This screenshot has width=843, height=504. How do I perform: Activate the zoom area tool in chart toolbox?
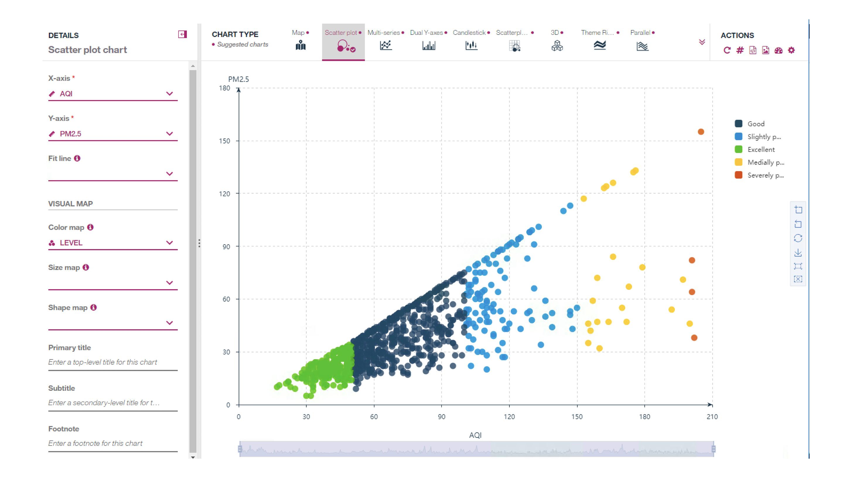point(798,210)
